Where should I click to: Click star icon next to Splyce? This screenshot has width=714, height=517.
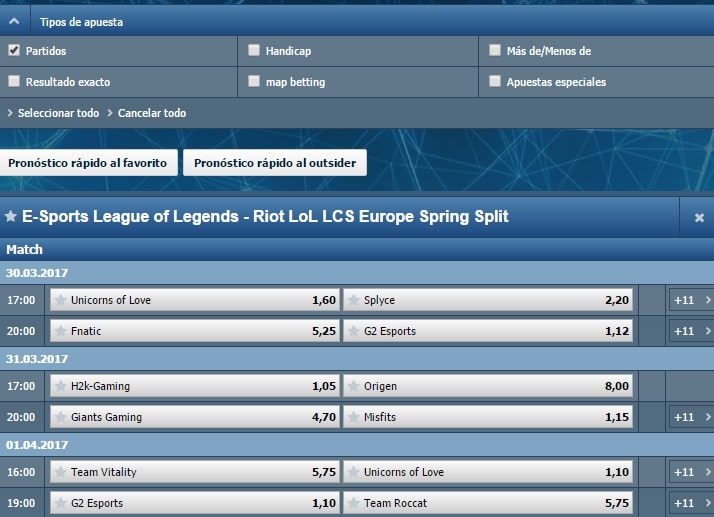[x=353, y=300]
